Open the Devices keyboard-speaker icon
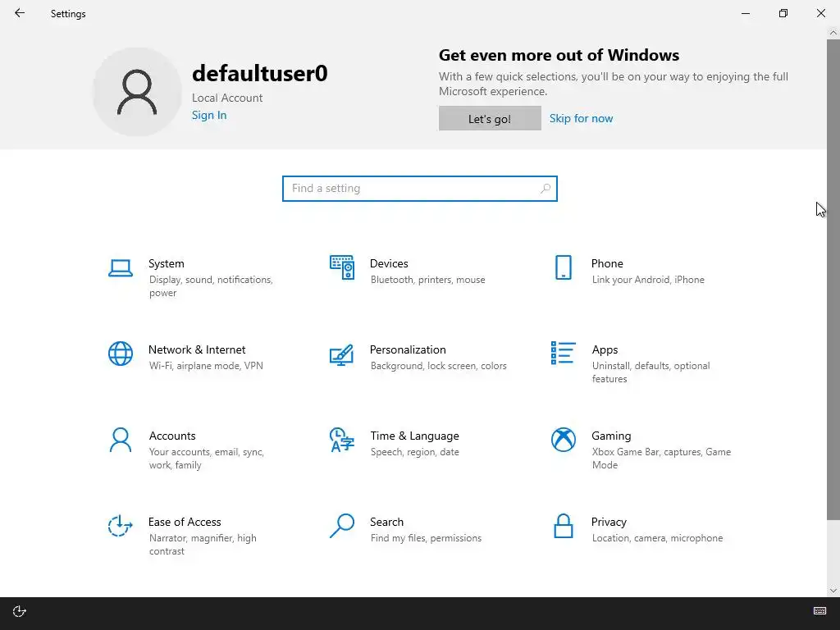 coord(342,267)
